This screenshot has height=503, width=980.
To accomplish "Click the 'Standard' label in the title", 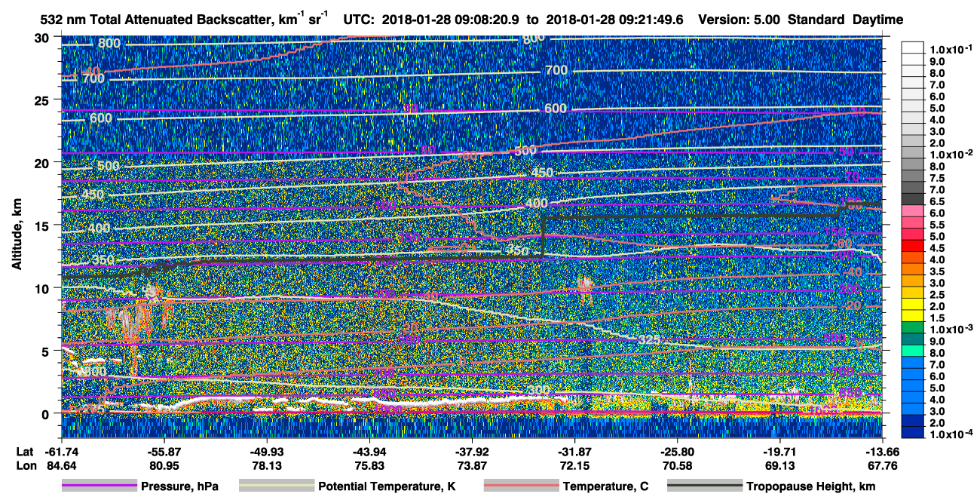I will 817,20.
